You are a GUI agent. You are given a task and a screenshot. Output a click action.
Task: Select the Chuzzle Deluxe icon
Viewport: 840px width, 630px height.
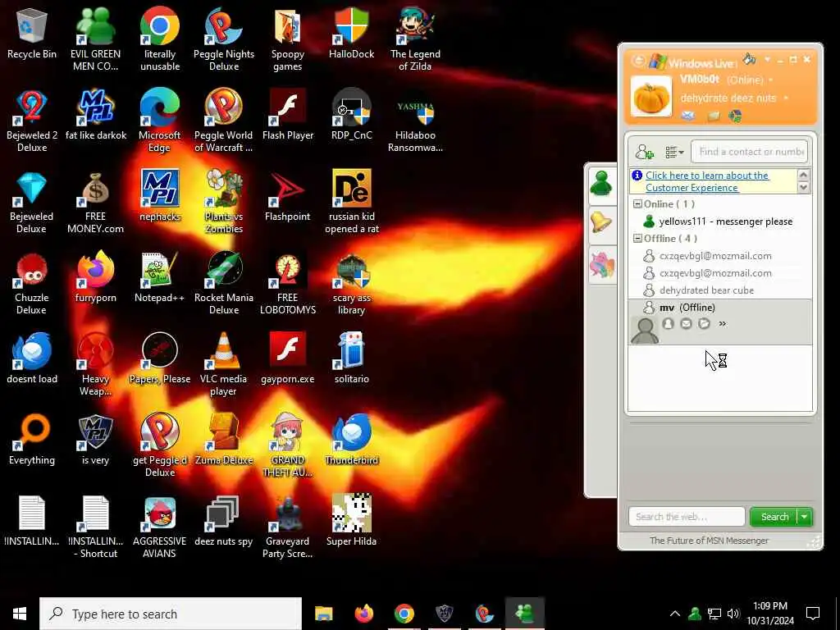pyautogui.click(x=32, y=284)
